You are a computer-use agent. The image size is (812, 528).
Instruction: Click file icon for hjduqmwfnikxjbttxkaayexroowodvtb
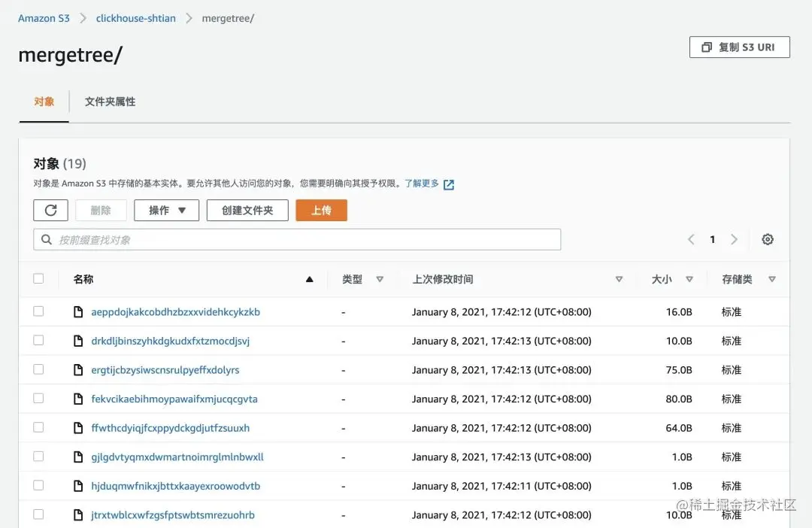coord(78,486)
